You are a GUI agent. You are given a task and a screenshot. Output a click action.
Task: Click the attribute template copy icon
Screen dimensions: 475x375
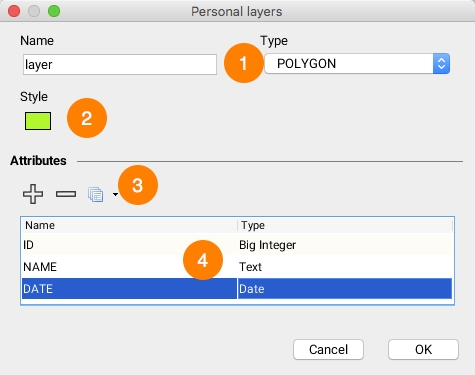[95, 194]
